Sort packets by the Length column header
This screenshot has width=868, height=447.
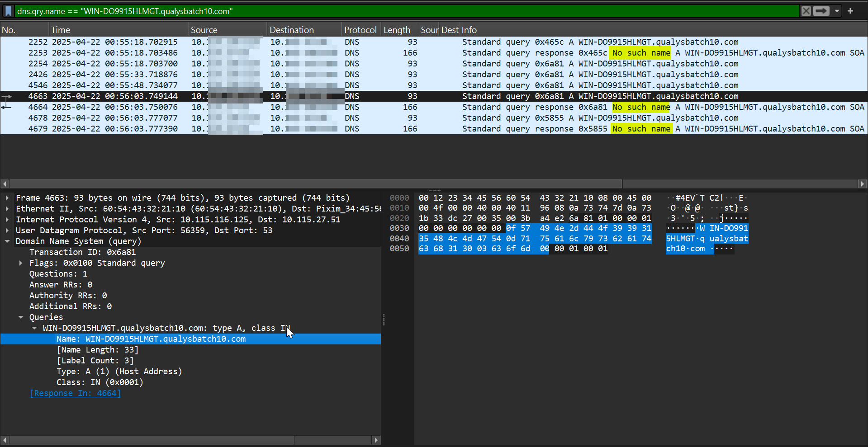(397, 29)
